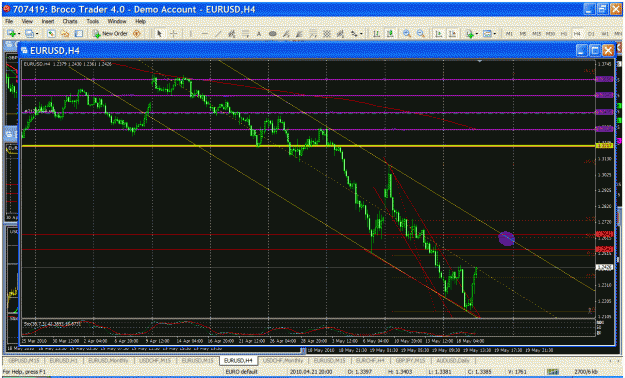
Task: Restore the EURUSD,H4 chart window
Action: 595,51
